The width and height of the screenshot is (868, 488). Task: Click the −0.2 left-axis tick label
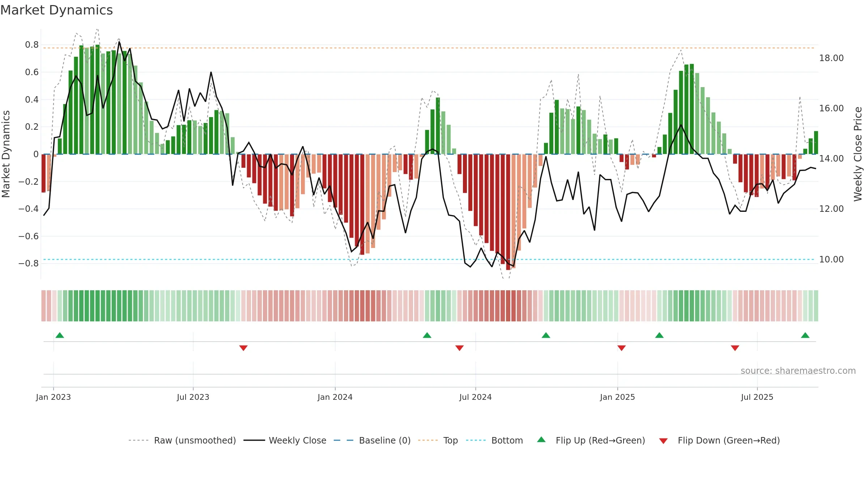(29, 181)
